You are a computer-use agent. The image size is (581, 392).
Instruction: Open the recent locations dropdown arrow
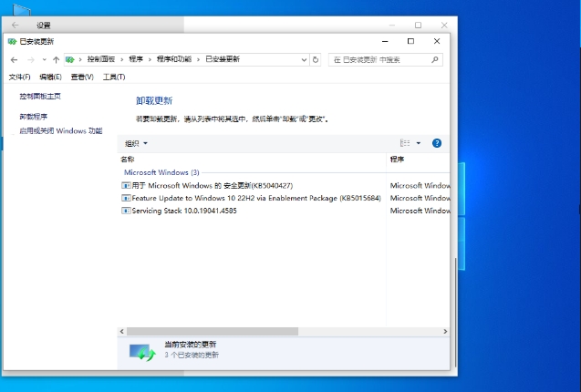pyautogui.click(x=44, y=59)
